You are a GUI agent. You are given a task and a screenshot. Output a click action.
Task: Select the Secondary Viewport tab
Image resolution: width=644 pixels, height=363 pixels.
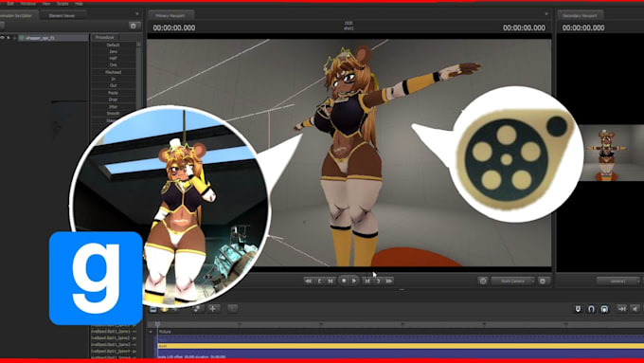click(x=580, y=15)
